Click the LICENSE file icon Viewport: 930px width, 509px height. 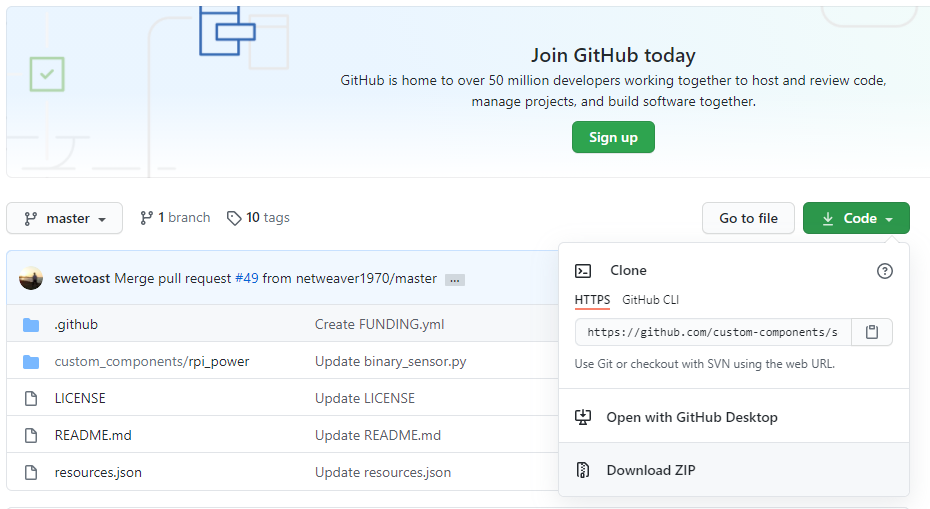click(x=31, y=398)
